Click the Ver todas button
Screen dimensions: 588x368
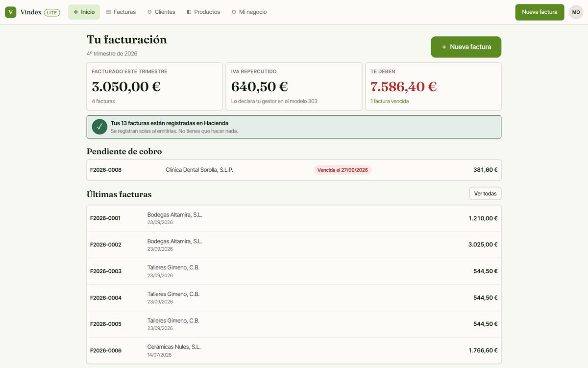pyautogui.click(x=485, y=194)
